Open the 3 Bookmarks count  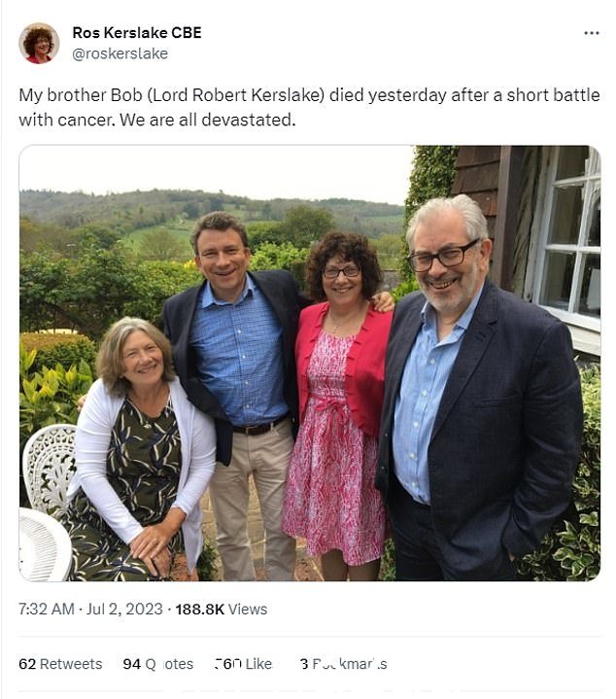343,664
